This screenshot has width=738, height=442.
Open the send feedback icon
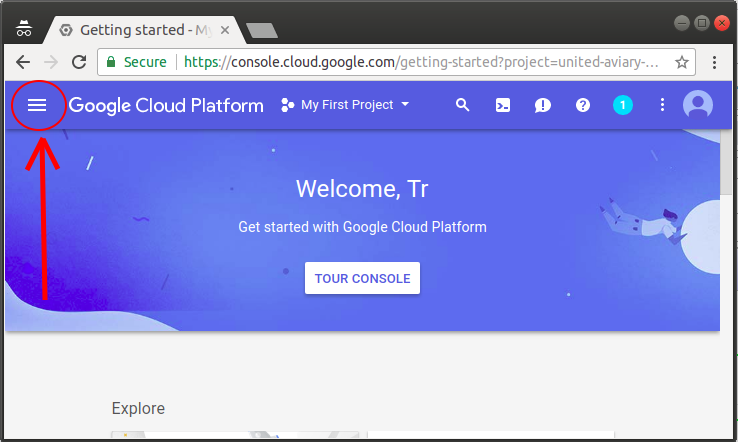(542, 105)
